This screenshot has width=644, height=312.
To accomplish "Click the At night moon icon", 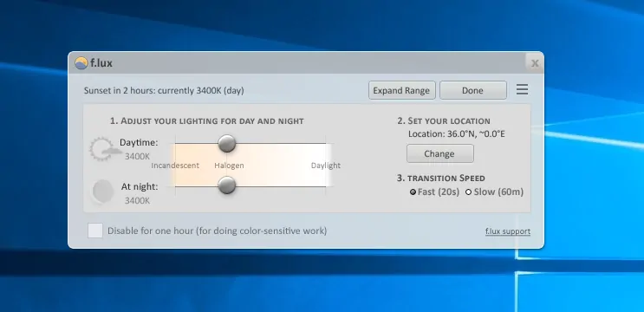I will tap(102, 191).
